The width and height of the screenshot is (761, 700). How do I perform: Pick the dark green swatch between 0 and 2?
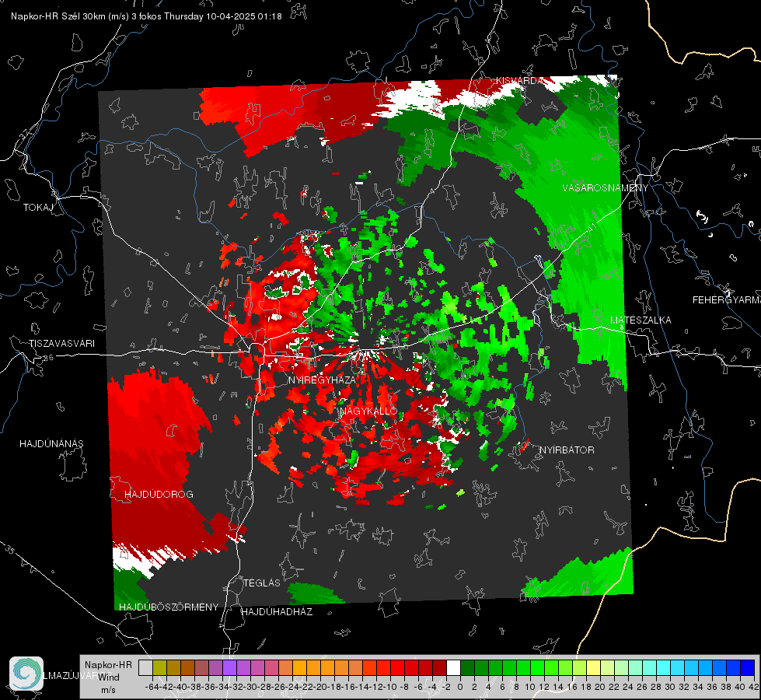pos(467,667)
